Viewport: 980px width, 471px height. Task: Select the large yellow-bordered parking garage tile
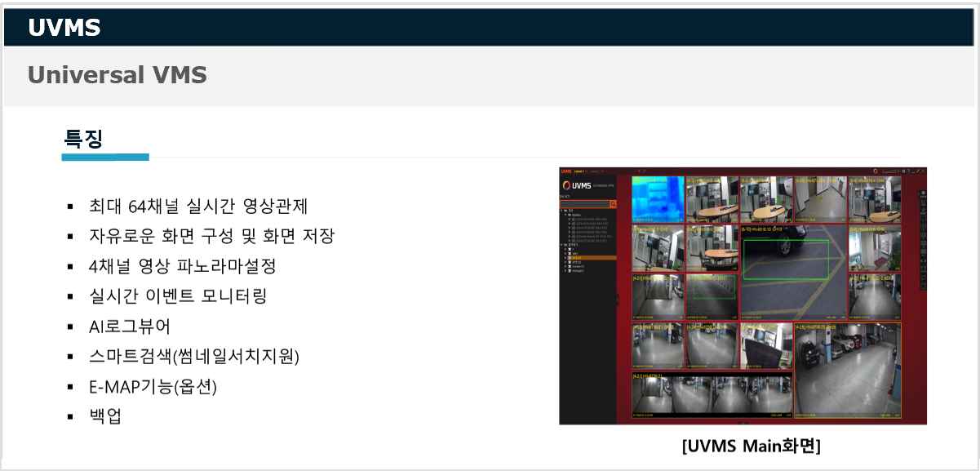pos(847,371)
